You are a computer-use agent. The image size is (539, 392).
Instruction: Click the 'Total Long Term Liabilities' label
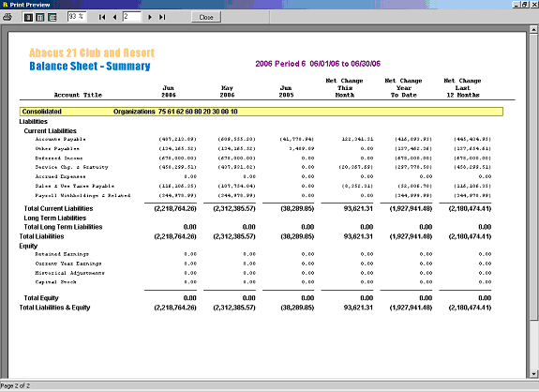coord(63,227)
